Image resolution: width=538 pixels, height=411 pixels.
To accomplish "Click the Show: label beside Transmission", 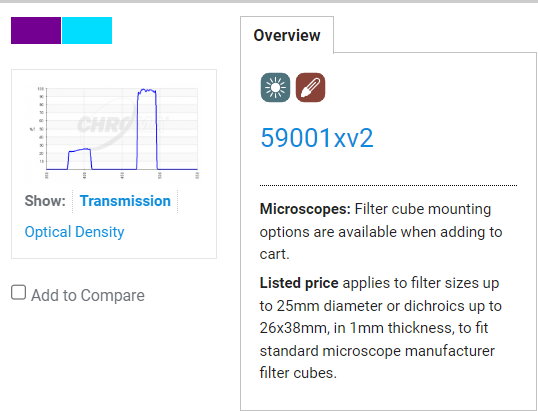I will [x=45, y=201].
